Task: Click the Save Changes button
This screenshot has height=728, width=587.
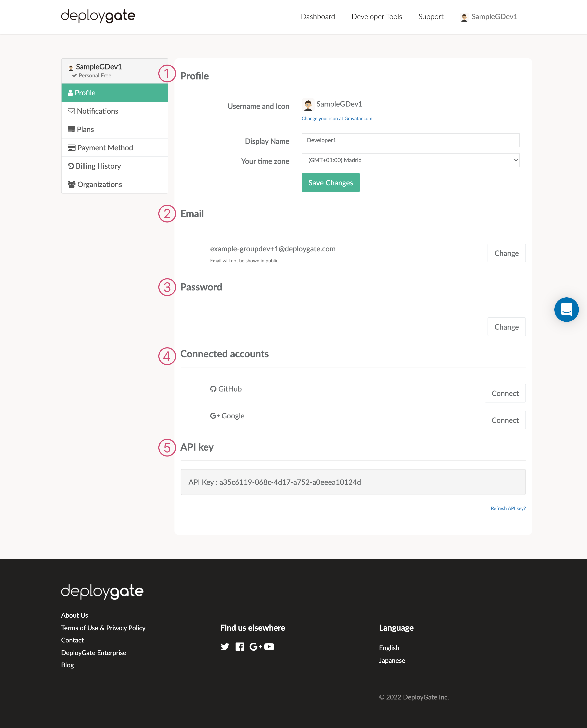Action: click(330, 183)
